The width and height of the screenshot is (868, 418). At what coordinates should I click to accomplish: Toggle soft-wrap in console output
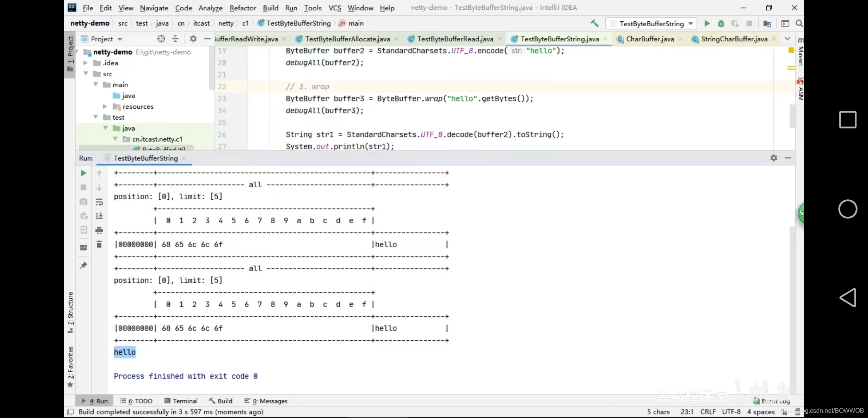click(99, 202)
